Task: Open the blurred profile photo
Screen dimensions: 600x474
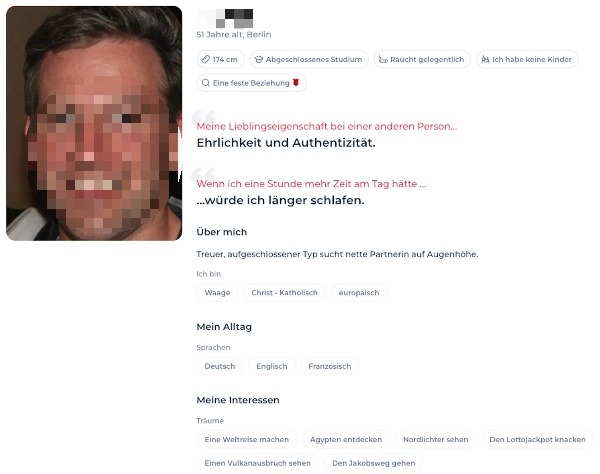Action: point(94,123)
